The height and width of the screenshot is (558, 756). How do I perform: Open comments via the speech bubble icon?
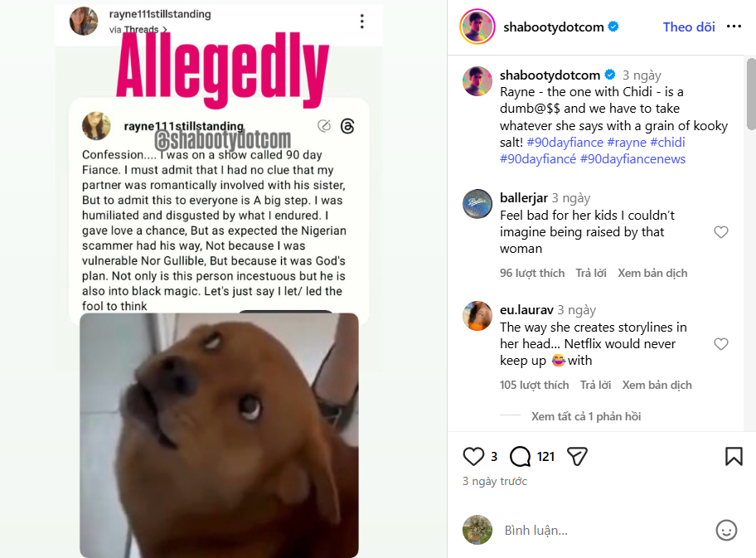pos(521,456)
